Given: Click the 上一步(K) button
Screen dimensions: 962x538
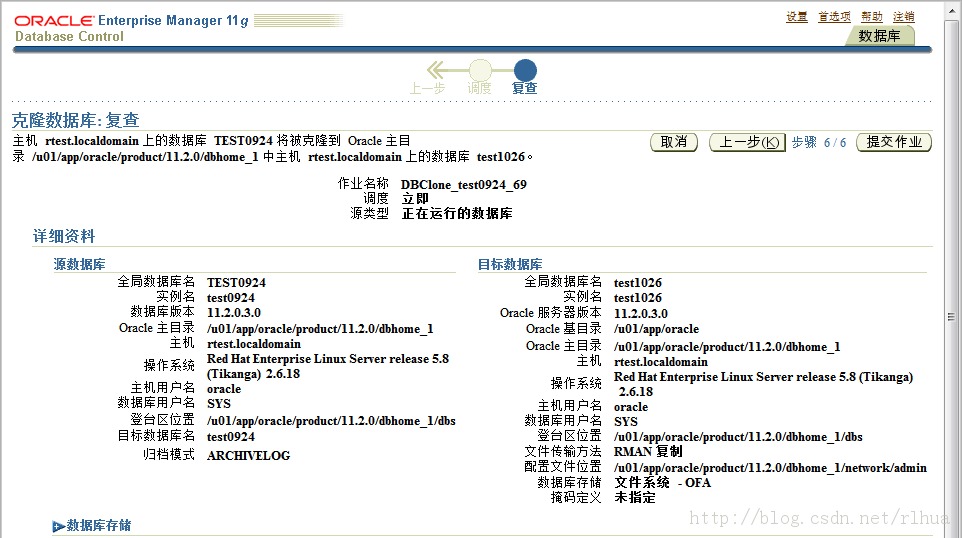Looking at the screenshot, I should pyautogui.click(x=747, y=142).
